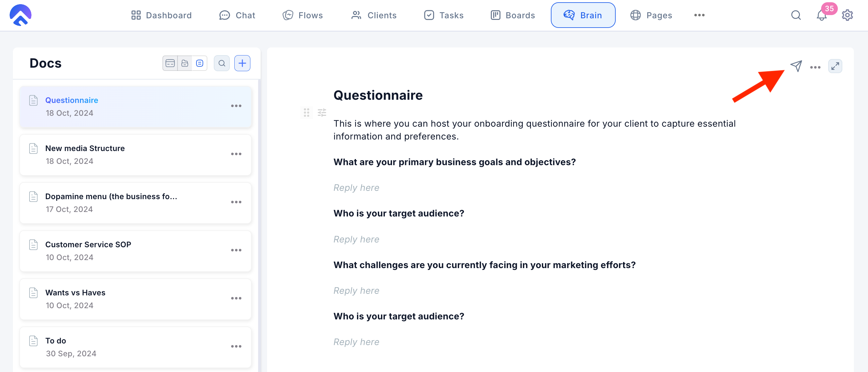Click the block drag handle icon
Screen dimensions: 868x372
point(306,113)
